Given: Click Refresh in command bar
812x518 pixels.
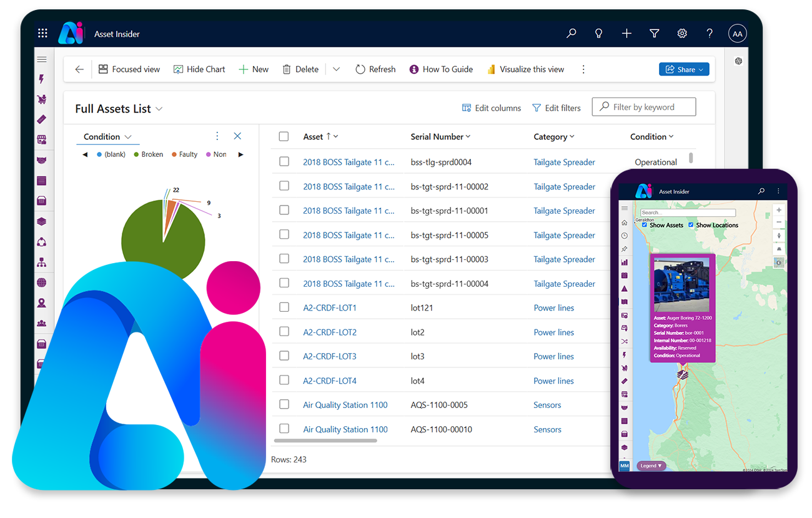Looking at the screenshot, I should (x=375, y=69).
